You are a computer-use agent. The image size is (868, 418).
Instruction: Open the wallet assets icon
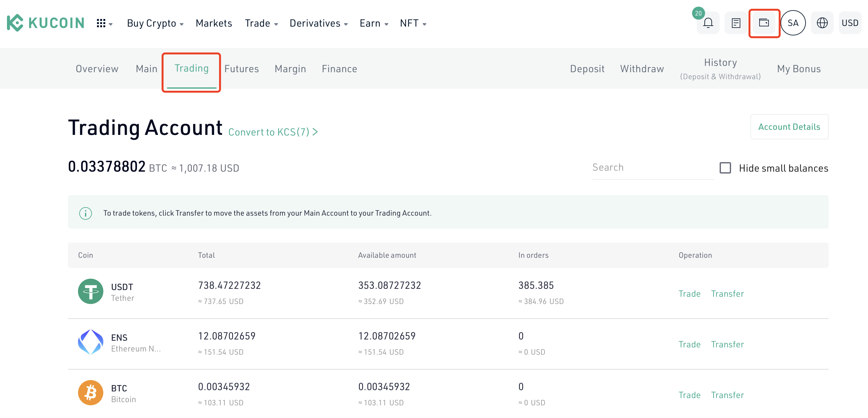point(764,23)
